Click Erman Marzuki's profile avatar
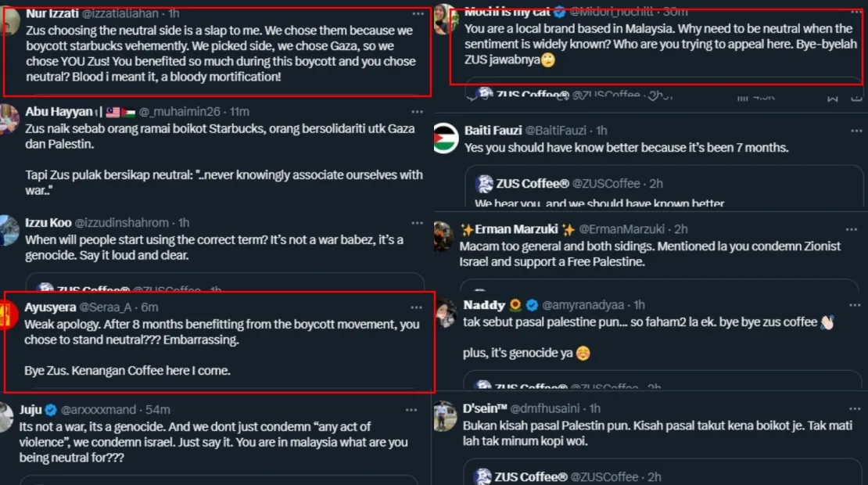 443,236
